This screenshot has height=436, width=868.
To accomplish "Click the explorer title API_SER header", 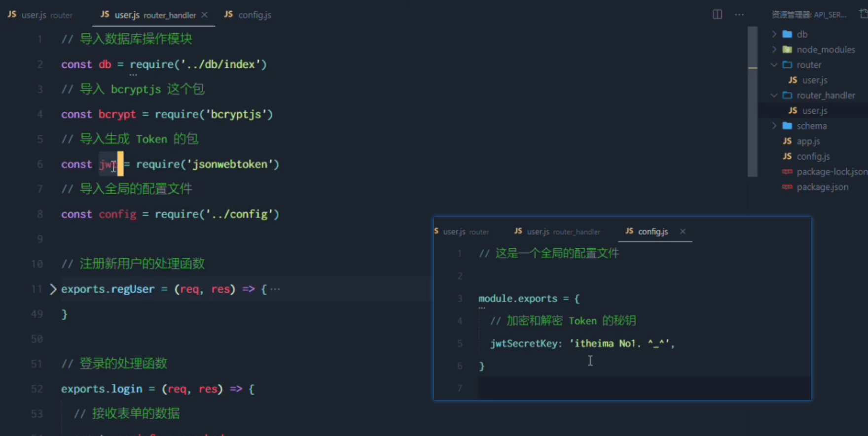I will [809, 15].
